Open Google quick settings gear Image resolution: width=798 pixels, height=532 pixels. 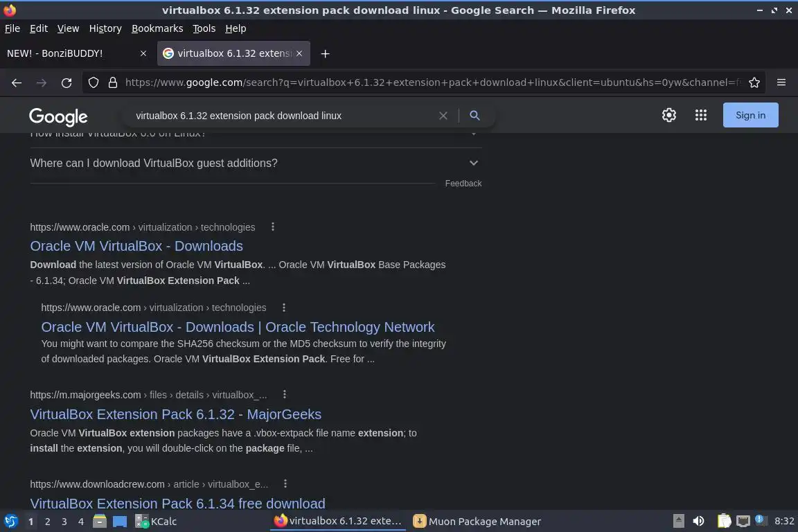pyautogui.click(x=668, y=115)
